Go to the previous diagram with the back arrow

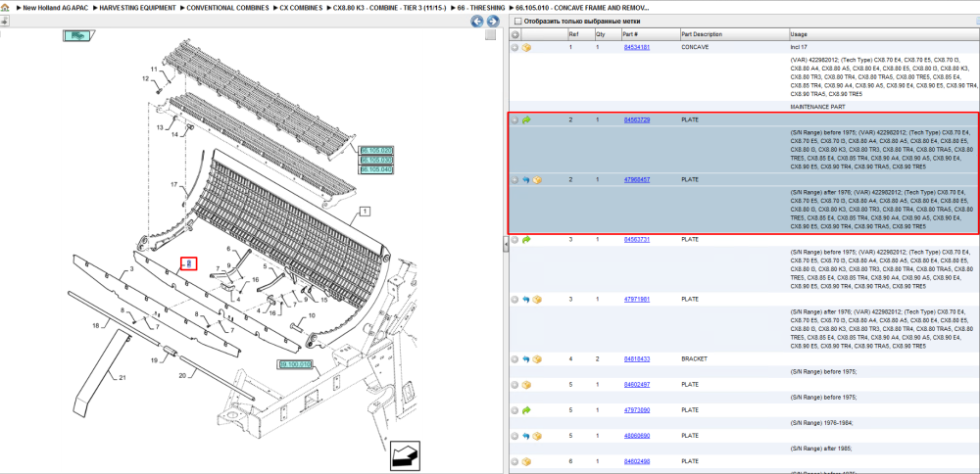[x=477, y=22]
